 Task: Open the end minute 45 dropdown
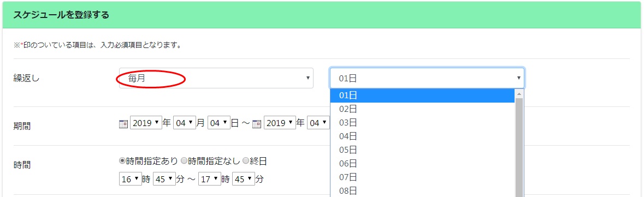(x=243, y=179)
